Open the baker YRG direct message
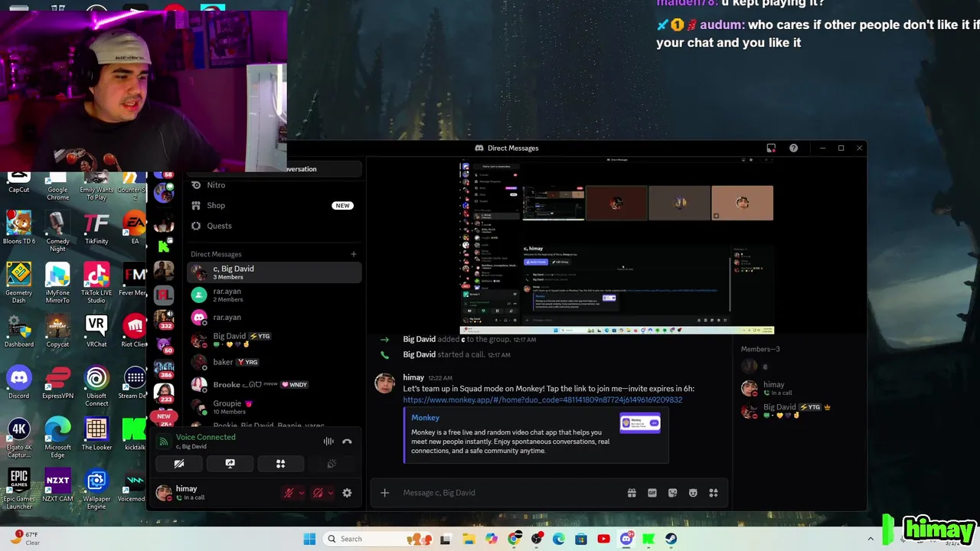This screenshot has height=551, width=980. [x=274, y=362]
